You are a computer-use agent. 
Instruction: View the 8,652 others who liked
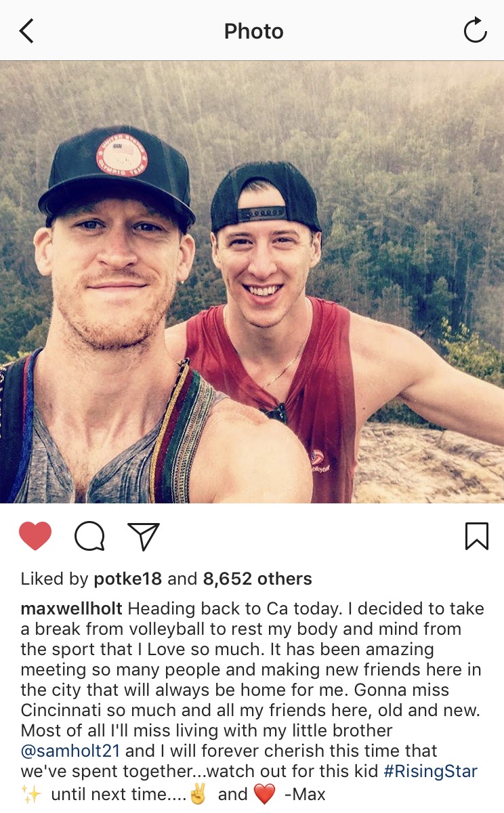pyautogui.click(x=257, y=579)
